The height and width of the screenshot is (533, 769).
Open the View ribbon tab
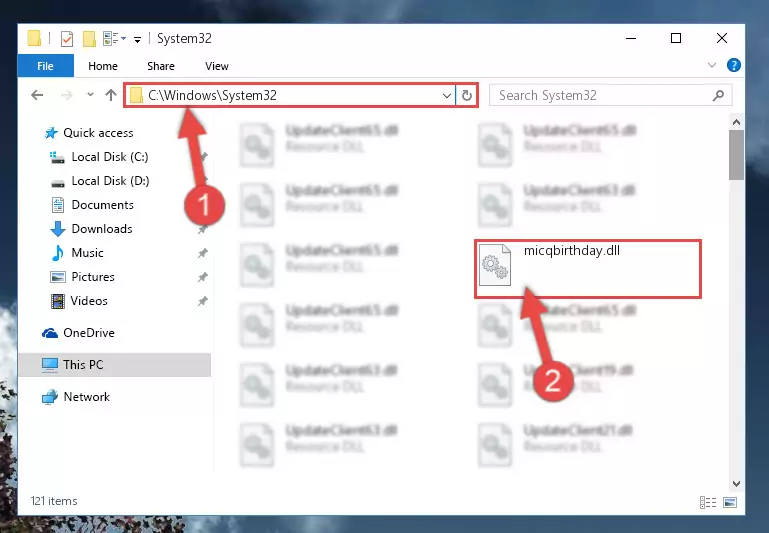pos(217,66)
